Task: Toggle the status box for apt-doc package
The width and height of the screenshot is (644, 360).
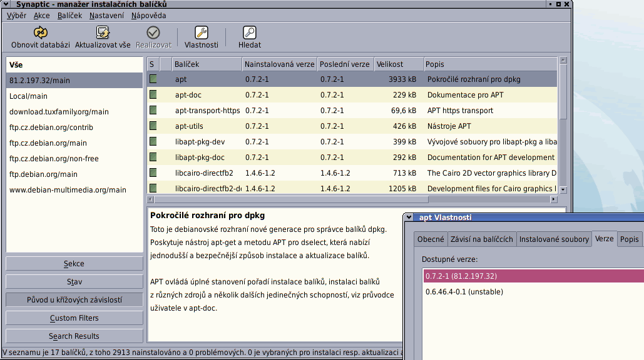Action: pyautogui.click(x=153, y=95)
